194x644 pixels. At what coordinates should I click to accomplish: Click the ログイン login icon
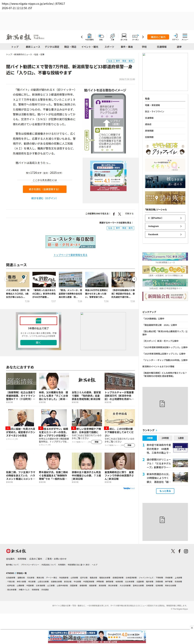176,37
